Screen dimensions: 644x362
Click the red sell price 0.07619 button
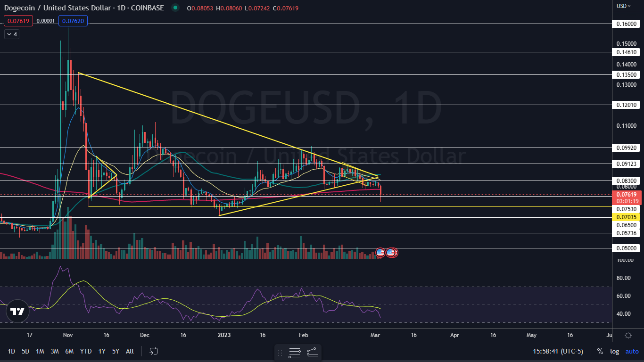coord(18,21)
